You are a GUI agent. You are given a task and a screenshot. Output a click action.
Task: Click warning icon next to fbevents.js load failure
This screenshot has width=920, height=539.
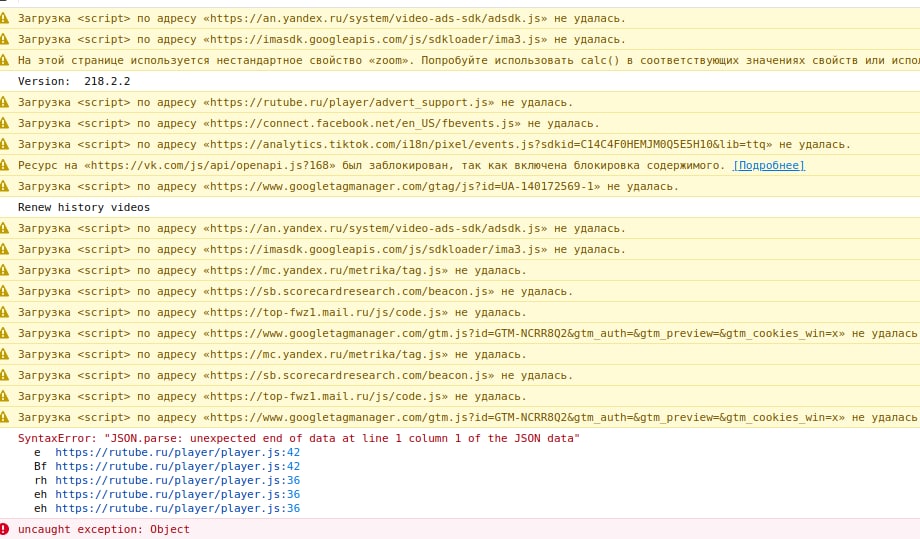point(4,123)
